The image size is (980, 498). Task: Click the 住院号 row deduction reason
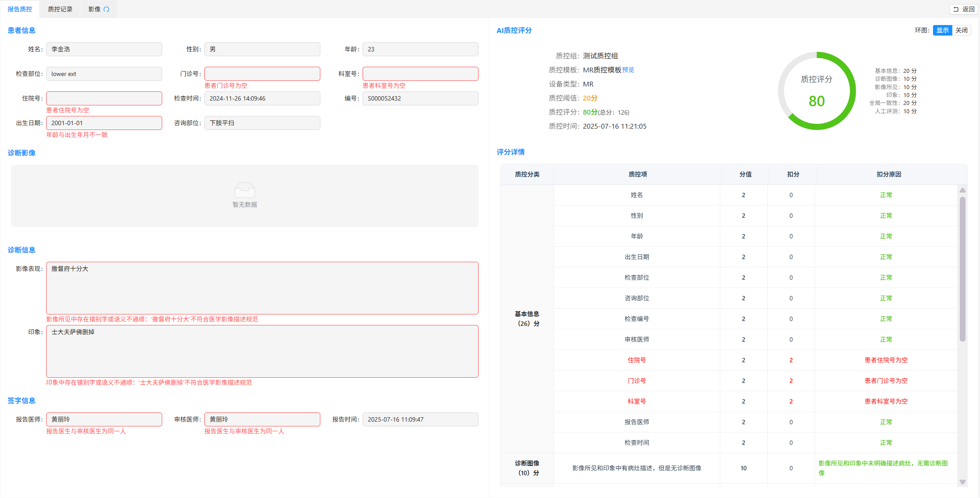tap(886, 360)
